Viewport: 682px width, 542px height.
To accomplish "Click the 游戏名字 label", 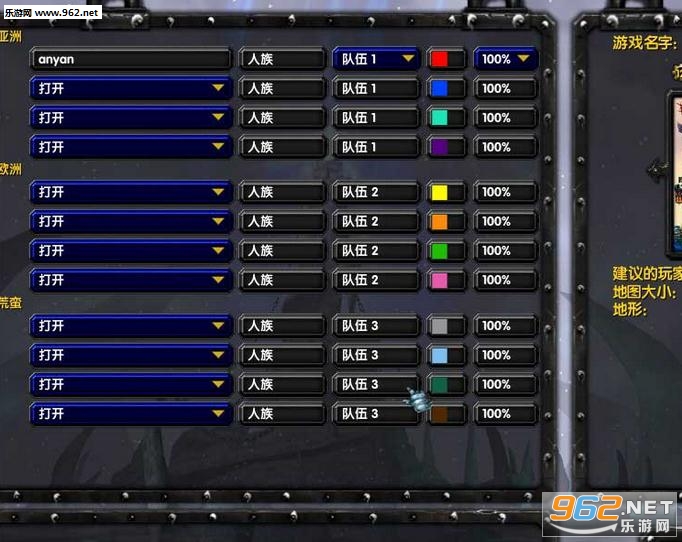I will coord(644,43).
